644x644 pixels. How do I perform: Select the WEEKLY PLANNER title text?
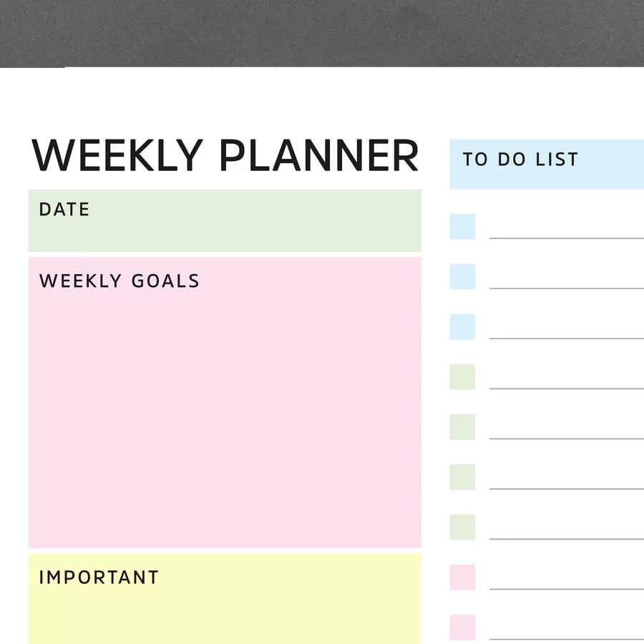coord(225,155)
